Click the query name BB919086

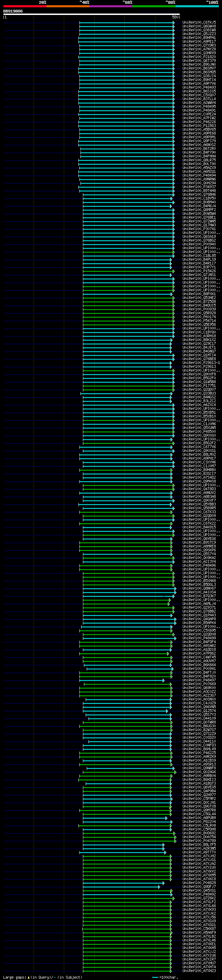13,11
